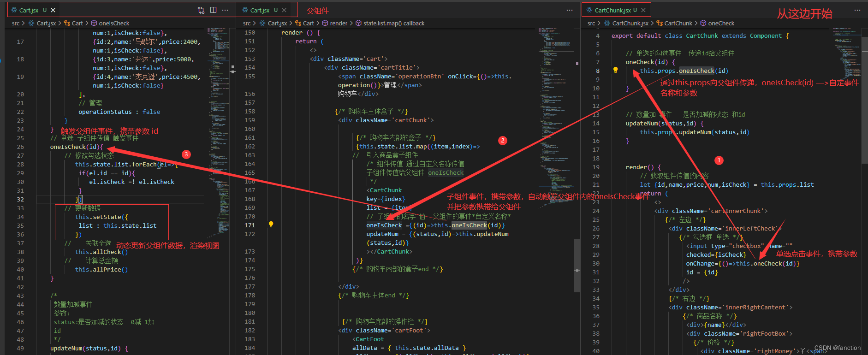868x355 pixels.
Task: Click lightbulb code action beside this.props.oneIsCheck(id)
Action: coord(615,70)
